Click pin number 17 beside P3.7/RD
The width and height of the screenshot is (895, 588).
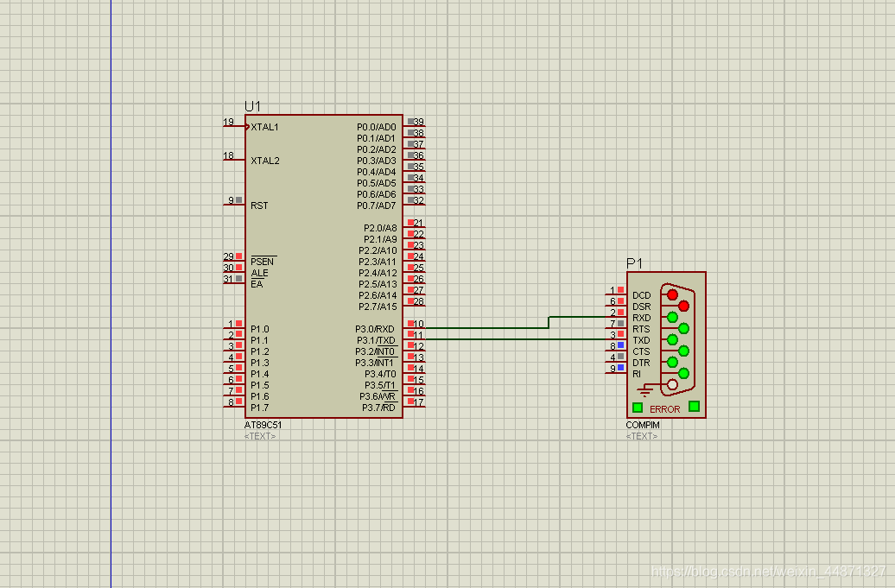419,402
